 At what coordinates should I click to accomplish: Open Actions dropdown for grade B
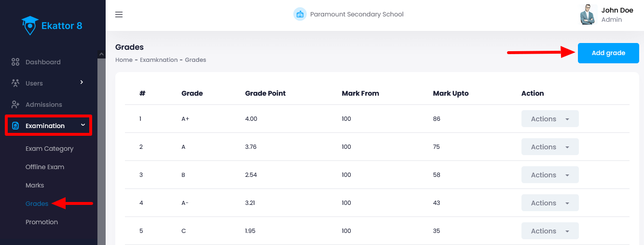(550, 175)
